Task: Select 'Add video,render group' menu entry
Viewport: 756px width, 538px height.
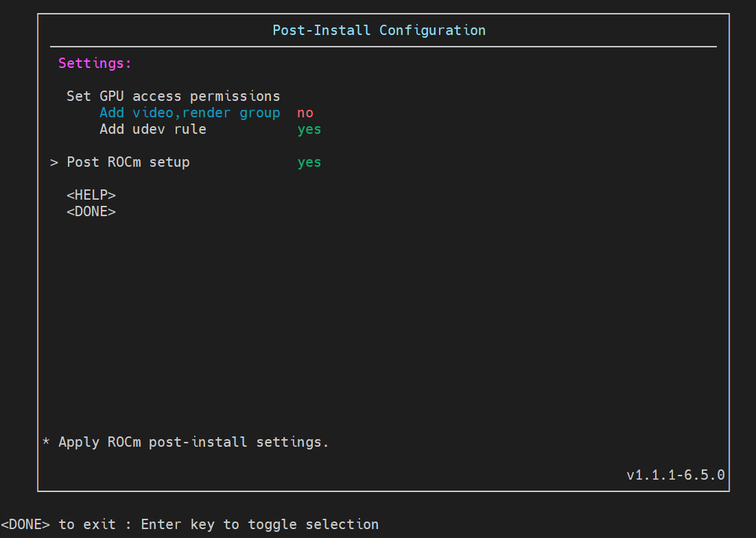Action: click(x=190, y=113)
